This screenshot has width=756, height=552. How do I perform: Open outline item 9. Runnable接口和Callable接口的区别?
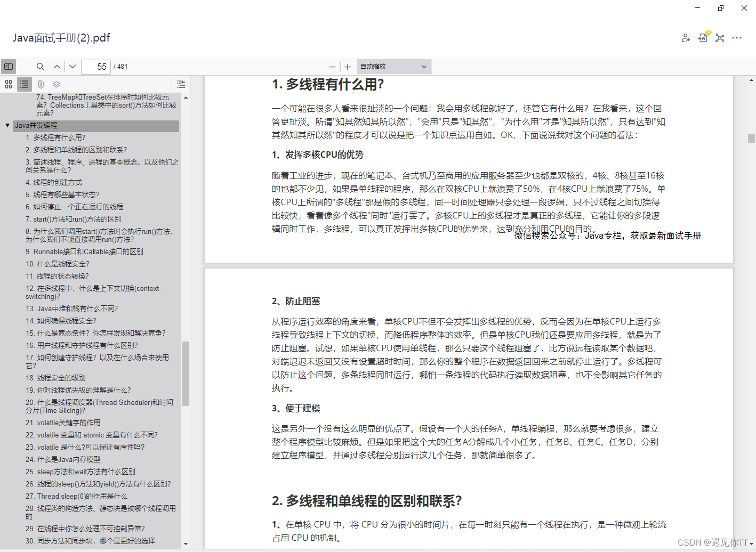[x=84, y=251]
